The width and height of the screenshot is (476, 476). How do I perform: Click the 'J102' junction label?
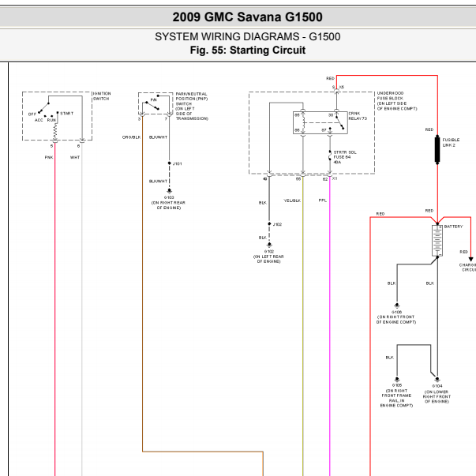(277, 224)
